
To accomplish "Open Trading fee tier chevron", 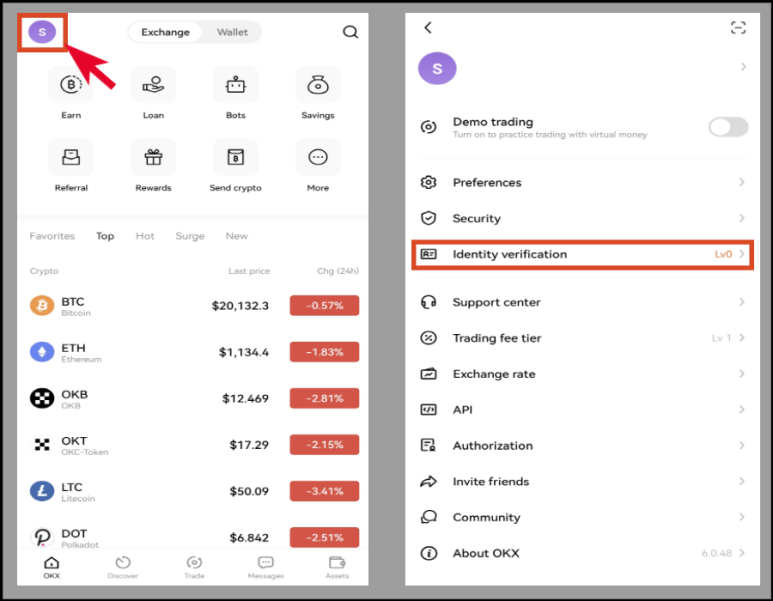I will (x=741, y=338).
